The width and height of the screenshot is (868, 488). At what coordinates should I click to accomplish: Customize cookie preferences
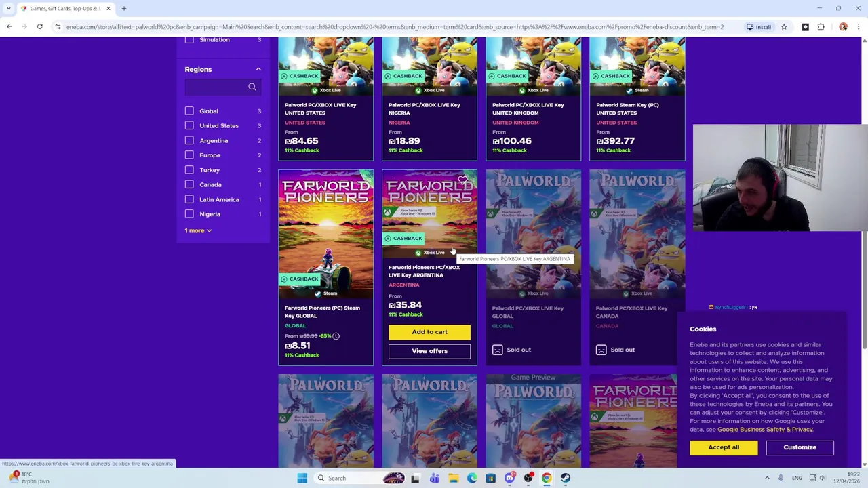coord(800,447)
